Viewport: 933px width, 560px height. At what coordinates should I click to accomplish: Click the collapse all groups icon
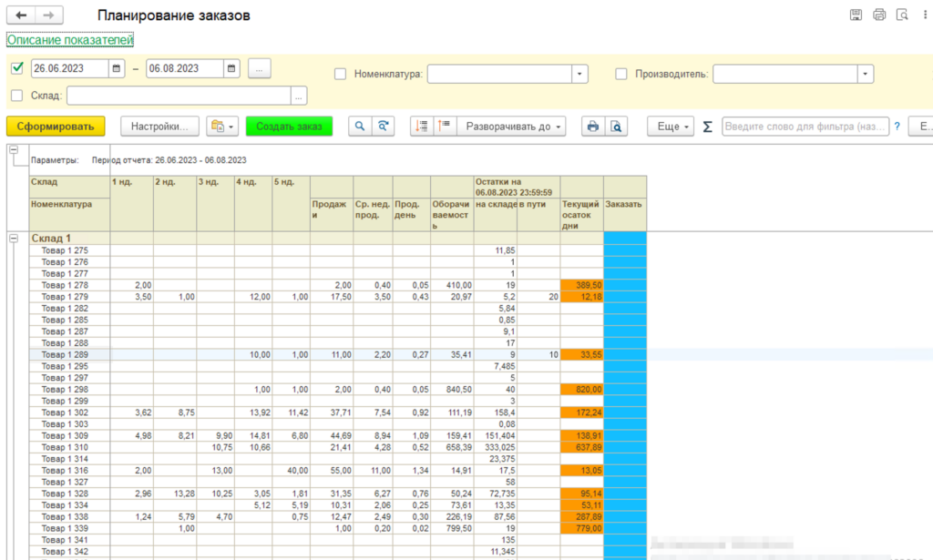(x=421, y=126)
